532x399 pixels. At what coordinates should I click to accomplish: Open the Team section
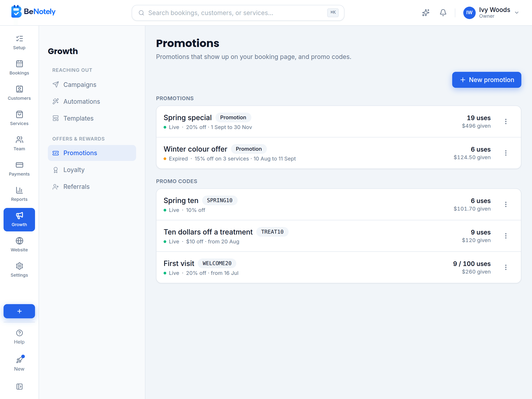pyautogui.click(x=19, y=144)
